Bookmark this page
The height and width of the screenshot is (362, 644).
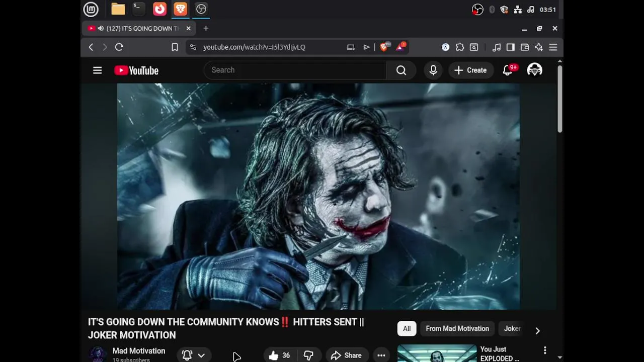(x=175, y=47)
